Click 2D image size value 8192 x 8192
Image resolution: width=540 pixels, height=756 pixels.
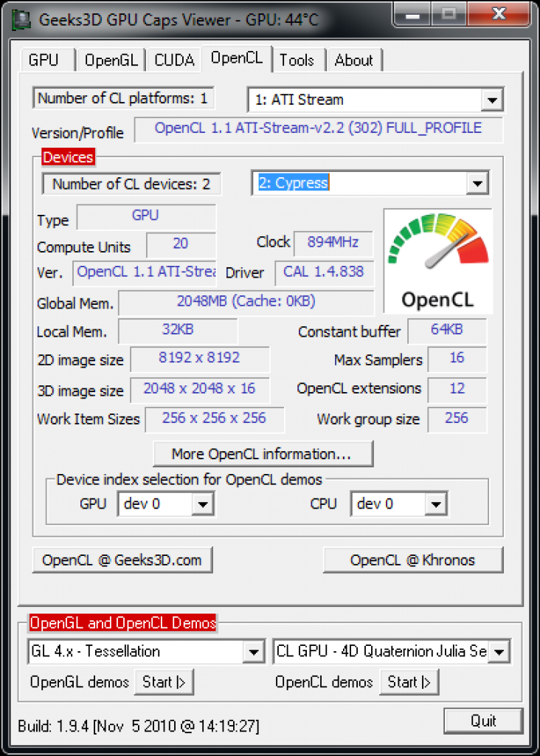click(200, 359)
